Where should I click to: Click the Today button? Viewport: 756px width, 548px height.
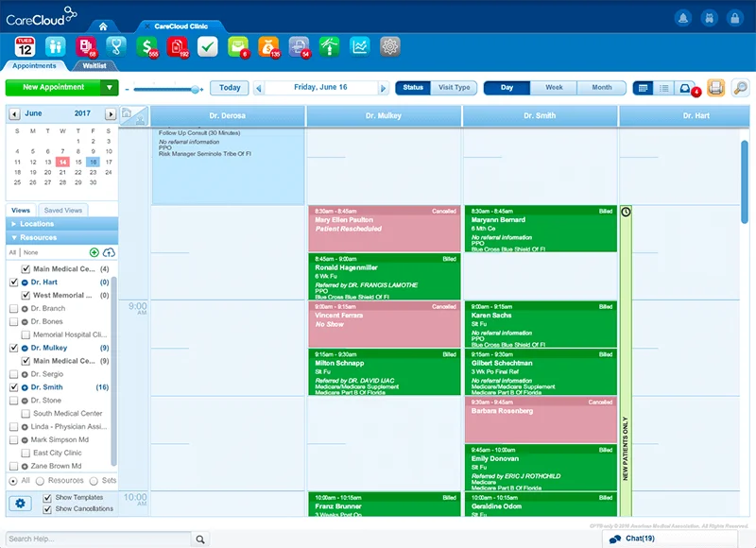click(x=230, y=87)
